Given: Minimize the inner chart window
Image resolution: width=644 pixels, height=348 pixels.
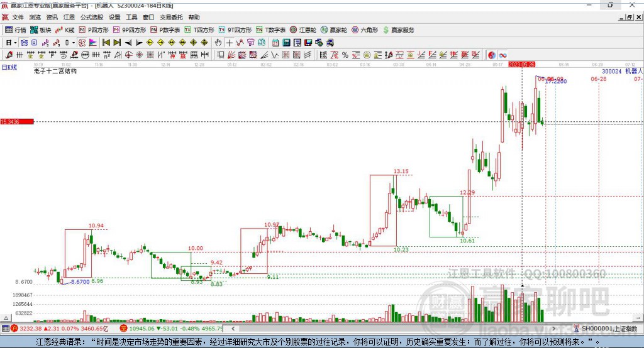Looking at the screenshot, I should (x=621, y=17).
